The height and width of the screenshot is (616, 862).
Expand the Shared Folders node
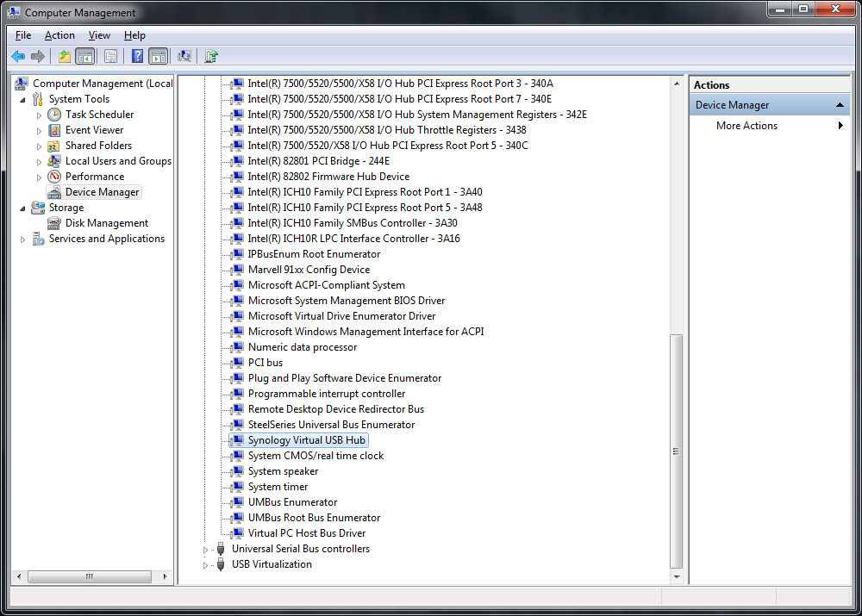39,146
